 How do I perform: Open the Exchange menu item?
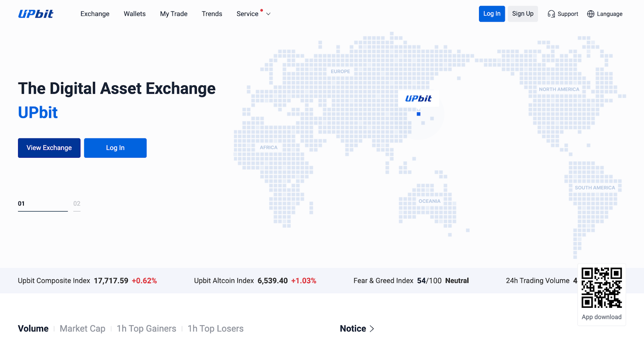95,14
